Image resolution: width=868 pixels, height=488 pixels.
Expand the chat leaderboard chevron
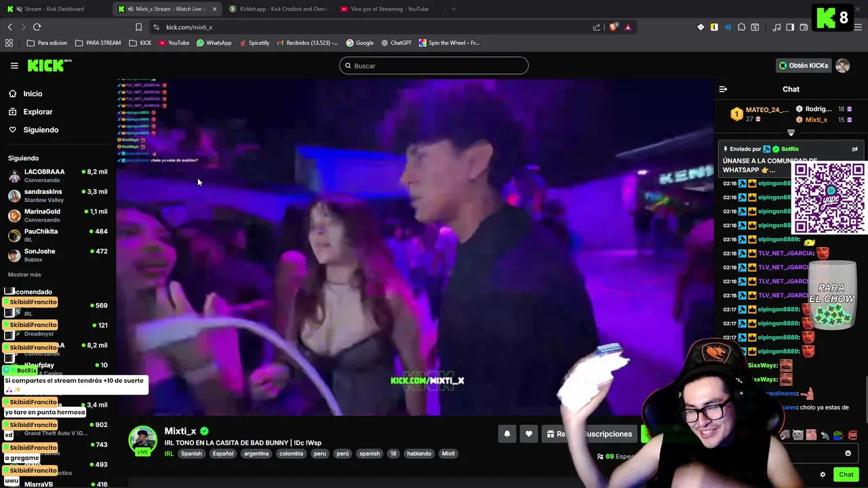click(x=791, y=133)
